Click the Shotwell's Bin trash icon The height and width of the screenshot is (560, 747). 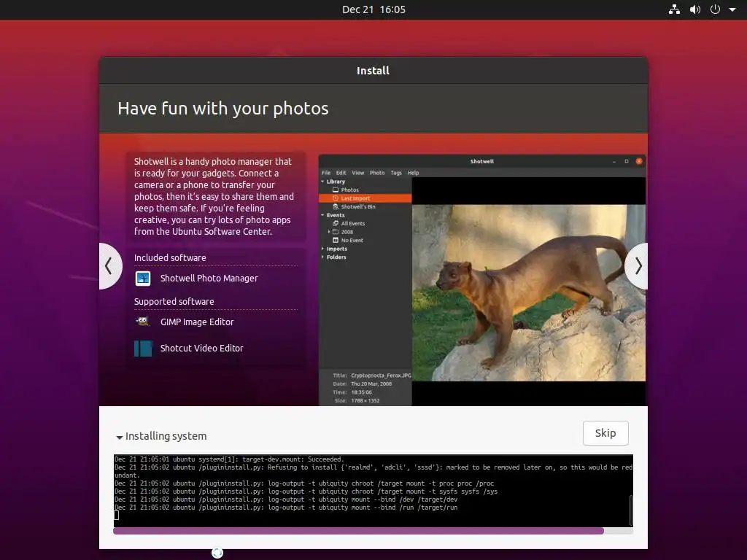point(336,206)
